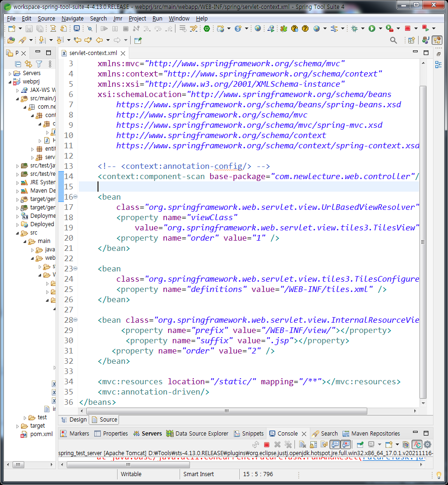Click the New file wizard icon

tap(12, 29)
